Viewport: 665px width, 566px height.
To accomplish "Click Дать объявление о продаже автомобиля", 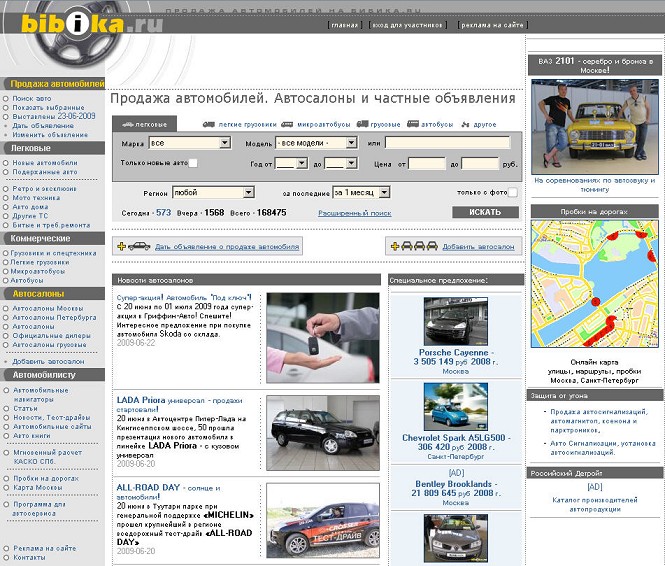I will point(227,246).
